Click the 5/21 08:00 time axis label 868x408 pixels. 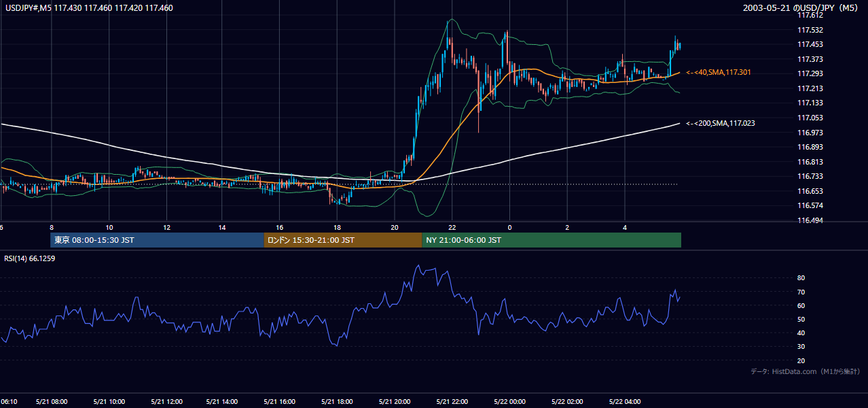(52, 402)
